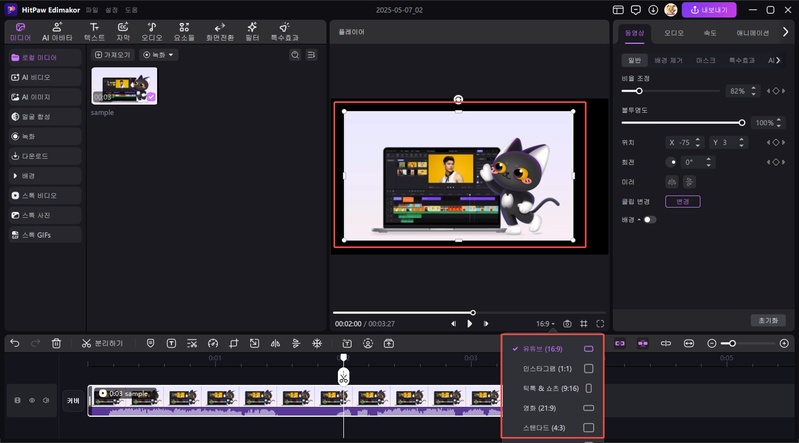Open the 화면전환 (Transitions) tool
799x443 pixels.
(220, 32)
